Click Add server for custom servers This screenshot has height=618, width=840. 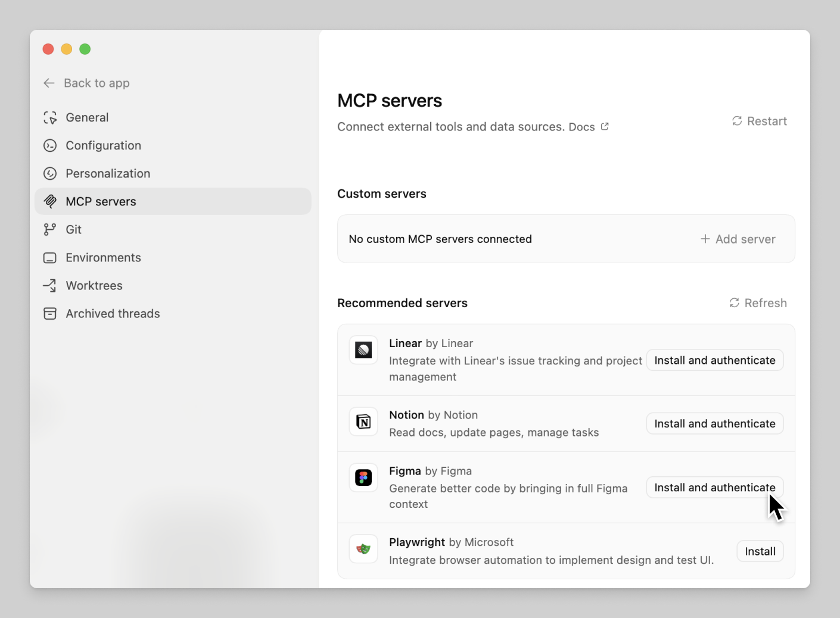(x=738, y=239)
